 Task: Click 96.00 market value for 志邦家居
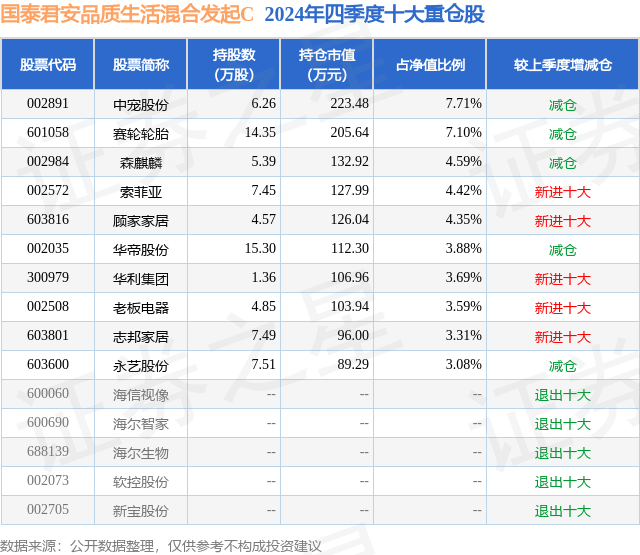[x=353, y=335]
